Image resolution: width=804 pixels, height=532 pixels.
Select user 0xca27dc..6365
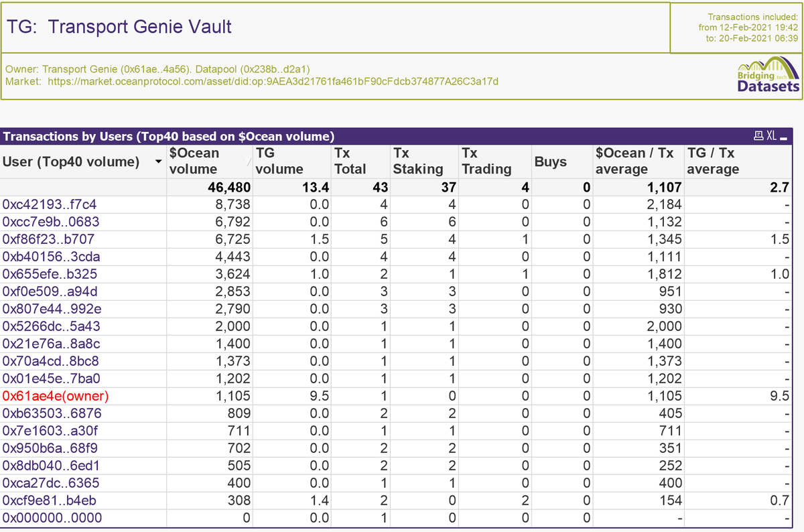click(51, 482)
